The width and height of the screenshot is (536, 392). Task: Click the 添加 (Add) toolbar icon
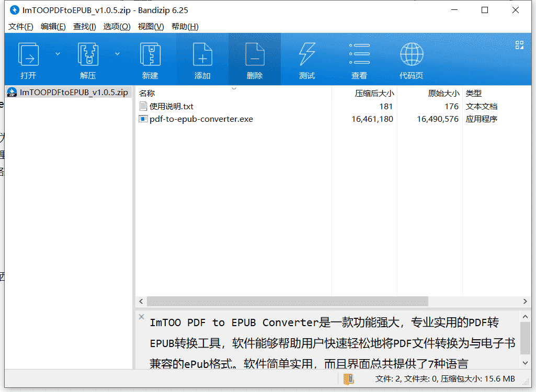tap(202, 54)
